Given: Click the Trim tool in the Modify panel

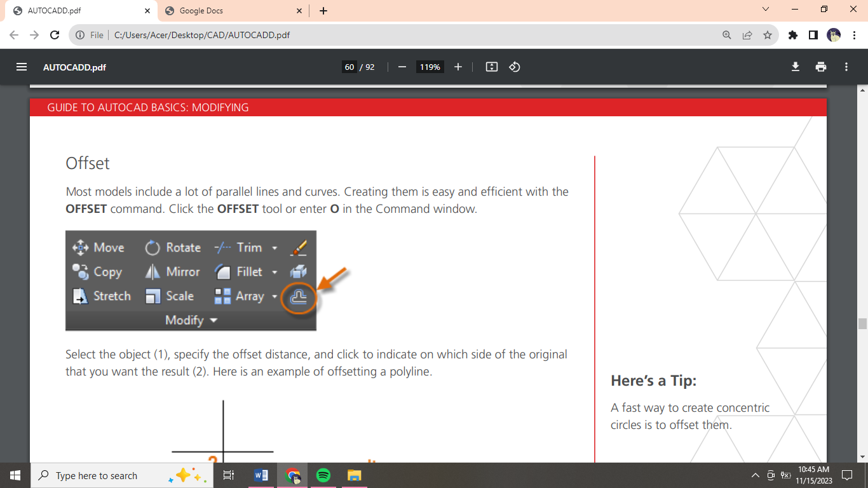Looking at the screenshot, I should (x=238, y=247).
